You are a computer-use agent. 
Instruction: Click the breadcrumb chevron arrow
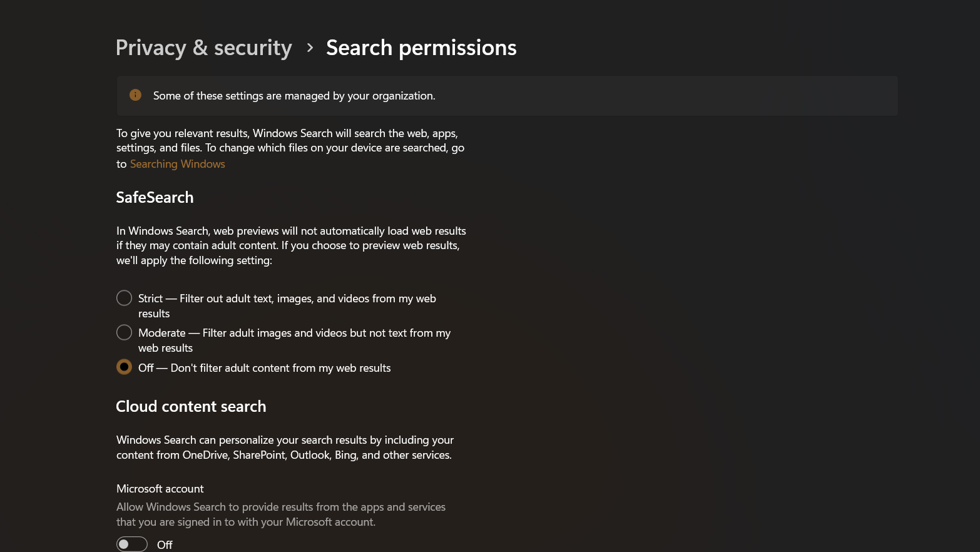click(310, 48)
